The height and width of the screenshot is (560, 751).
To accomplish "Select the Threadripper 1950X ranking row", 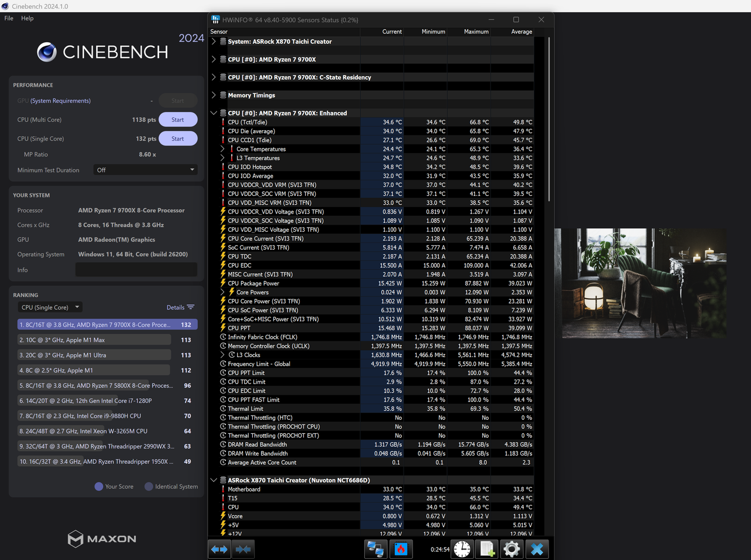I will coord(107,461).
